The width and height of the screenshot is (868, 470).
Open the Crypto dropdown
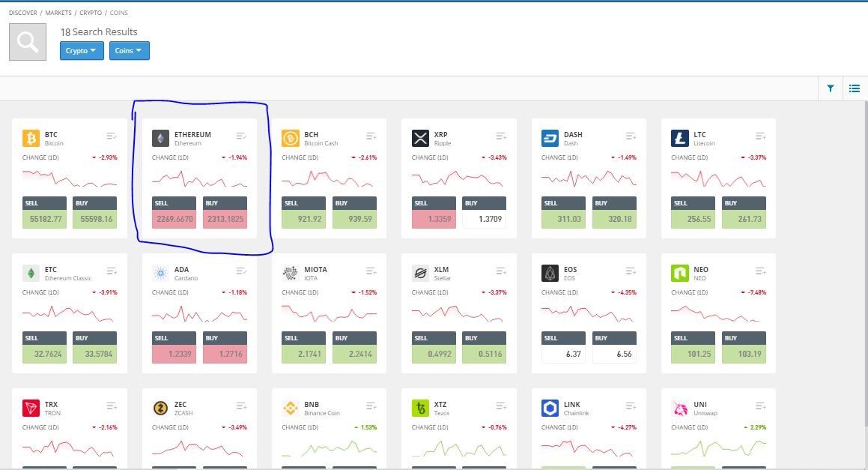82,50
